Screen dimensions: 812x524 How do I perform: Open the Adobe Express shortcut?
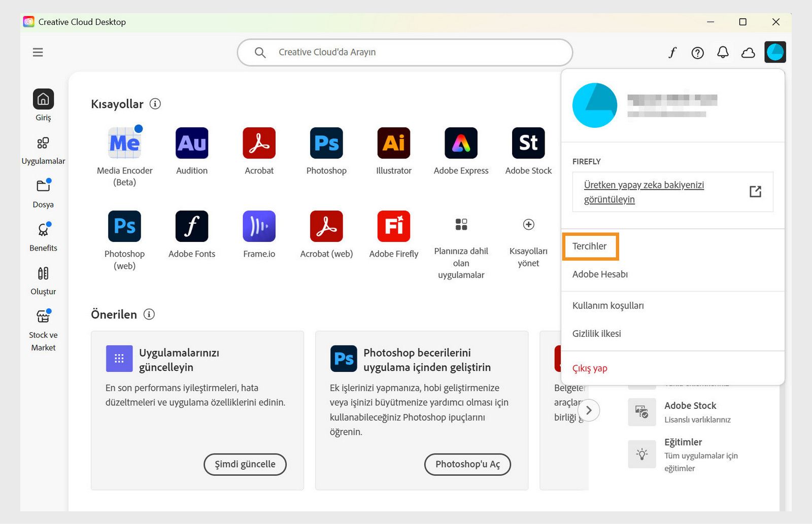pos(460,144)
